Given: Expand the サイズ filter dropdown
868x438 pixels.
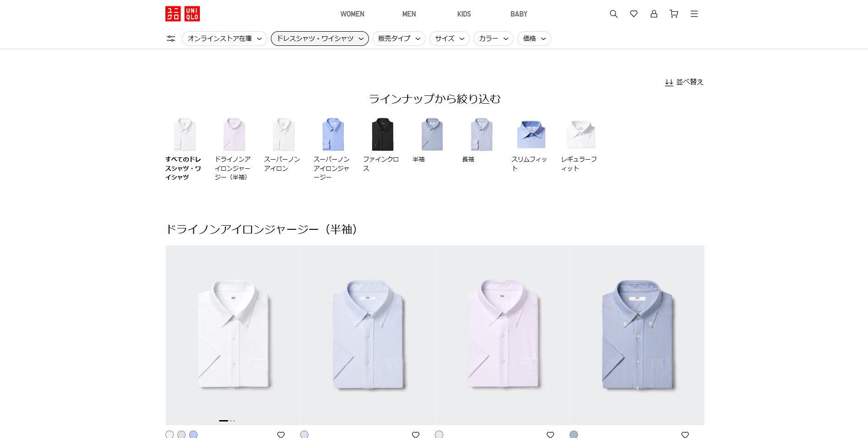Looking at the screenshot, I should [450, 39].
